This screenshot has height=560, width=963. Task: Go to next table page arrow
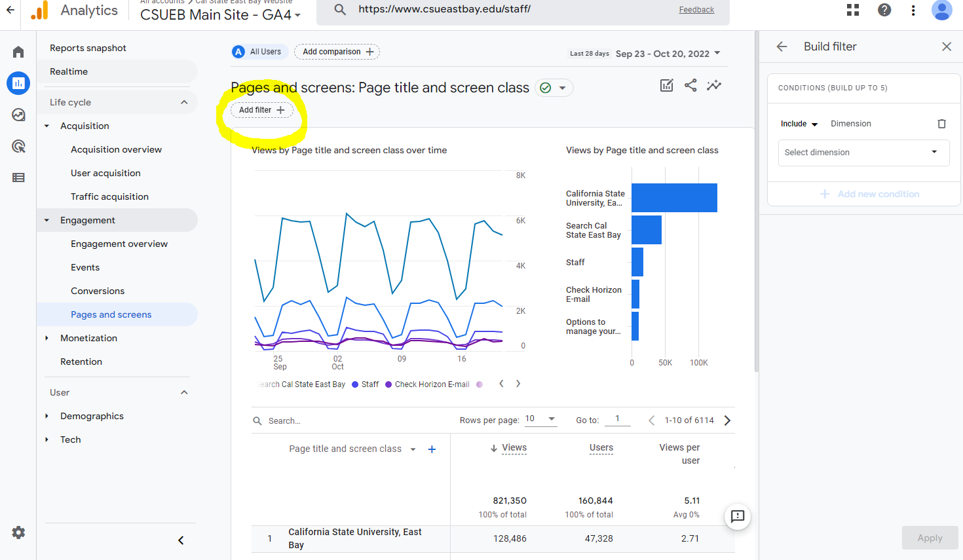(x=727, y=420)
